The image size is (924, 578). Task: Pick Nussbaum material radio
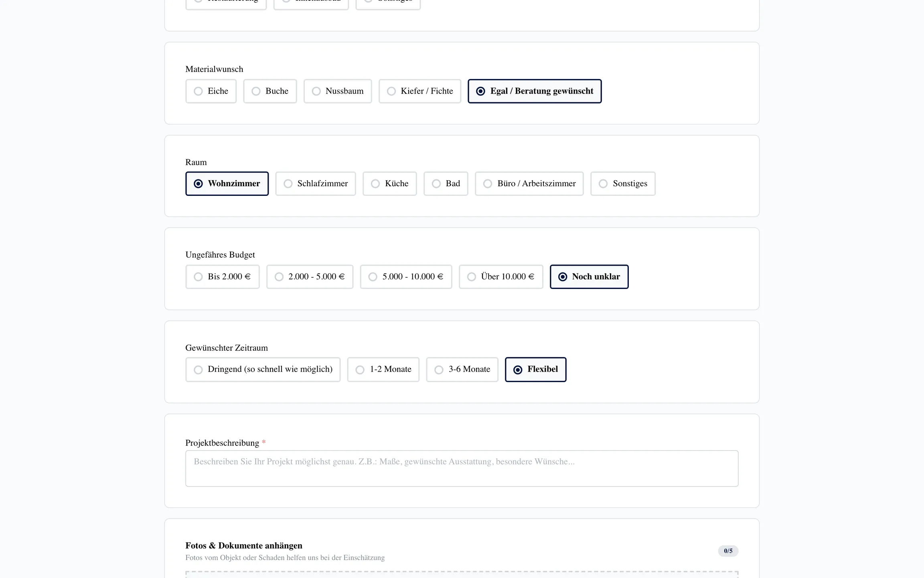tap(338, 91)
